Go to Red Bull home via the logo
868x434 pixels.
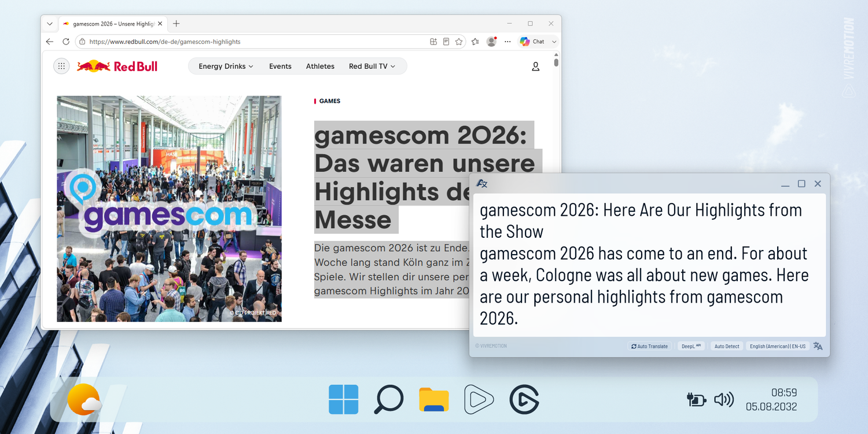(x=117, y=67)
